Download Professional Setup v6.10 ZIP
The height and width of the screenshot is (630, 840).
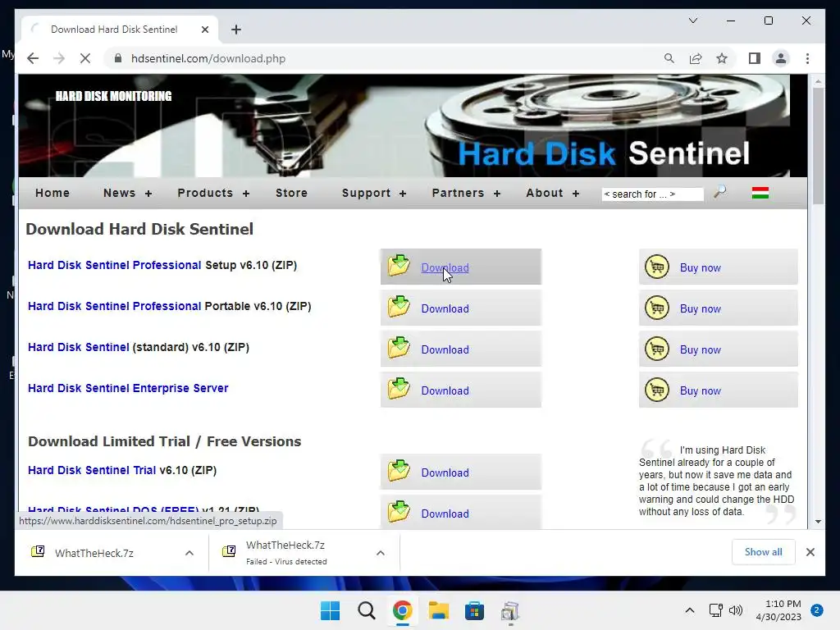(445, 268)
